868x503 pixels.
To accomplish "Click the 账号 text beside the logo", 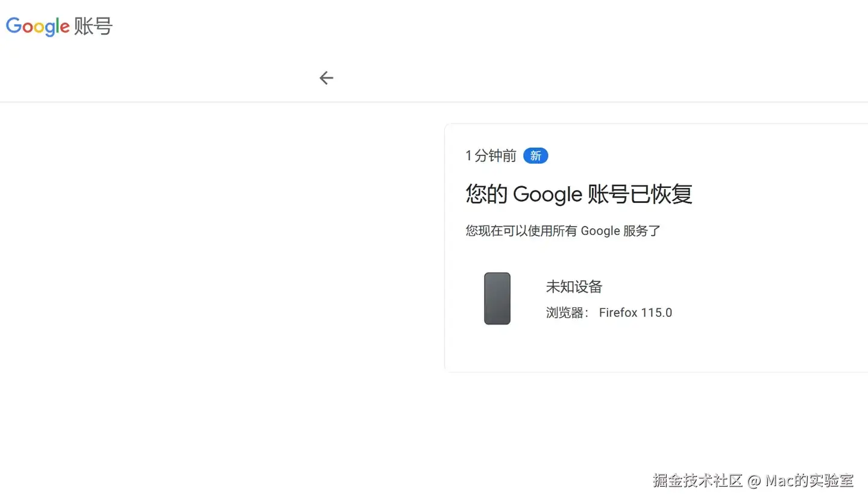I will pos(93,27).
